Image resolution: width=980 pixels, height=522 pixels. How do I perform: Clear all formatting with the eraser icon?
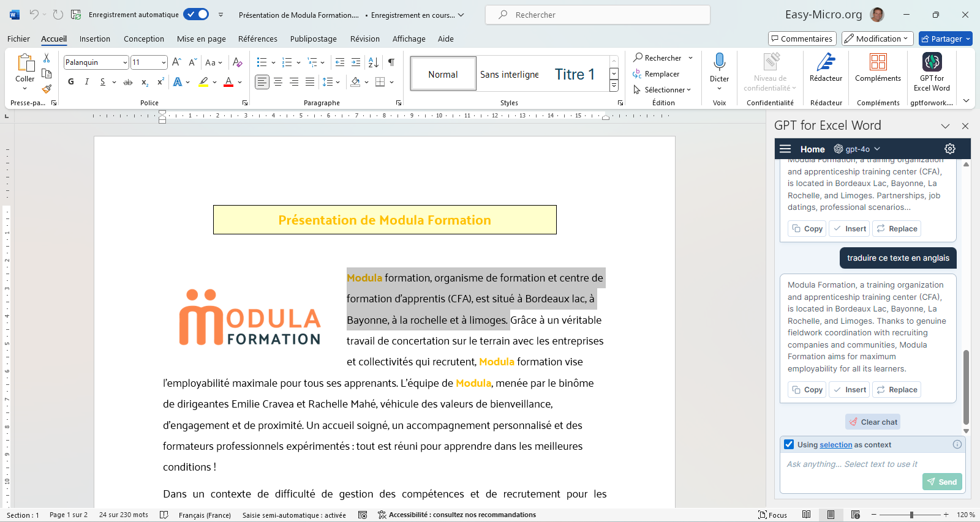(238, 62)
